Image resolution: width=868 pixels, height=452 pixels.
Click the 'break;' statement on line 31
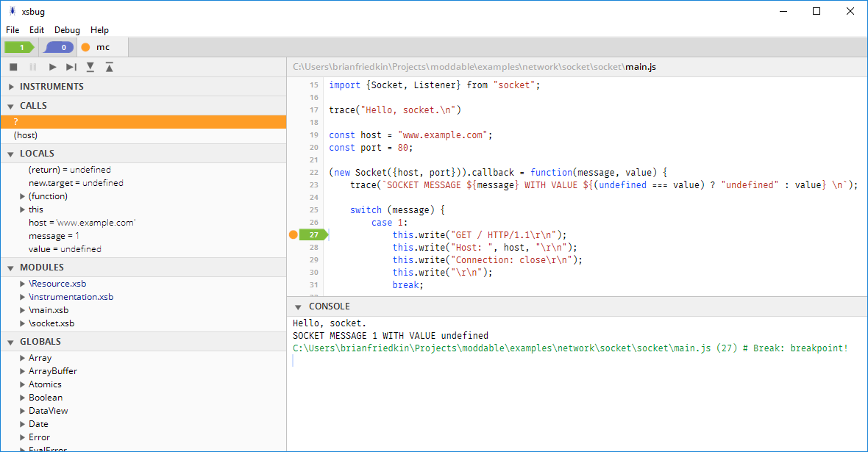pos(408,285)
